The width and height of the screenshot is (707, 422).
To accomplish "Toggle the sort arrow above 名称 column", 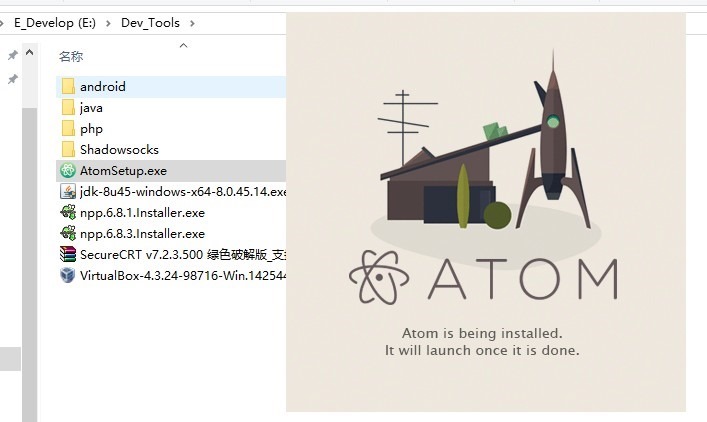I will coord(183,46).
